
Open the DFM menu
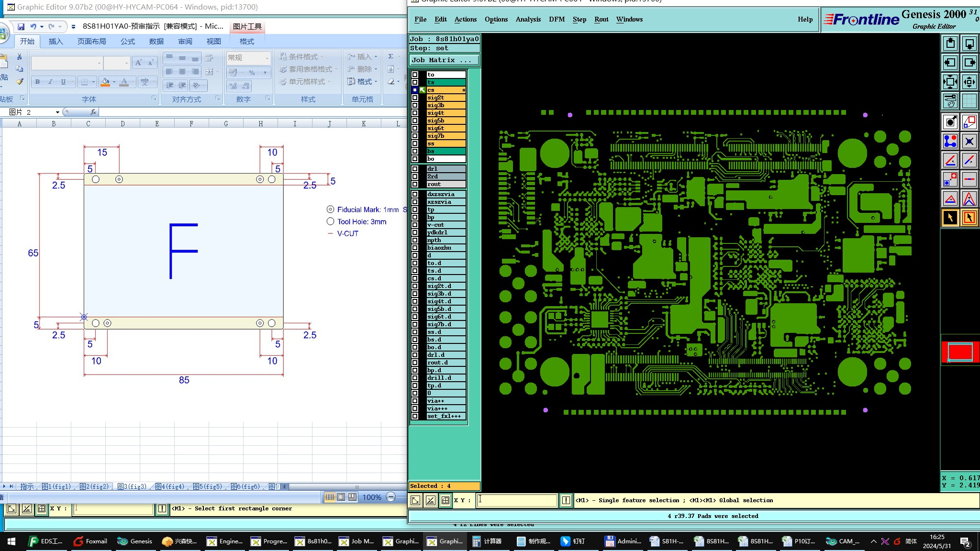point(557,19)
